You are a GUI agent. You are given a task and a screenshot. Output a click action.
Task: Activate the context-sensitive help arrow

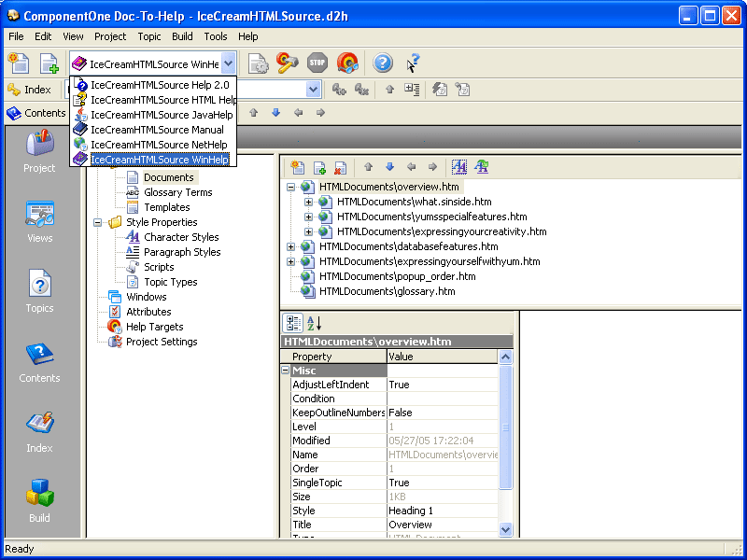(412, 63)
